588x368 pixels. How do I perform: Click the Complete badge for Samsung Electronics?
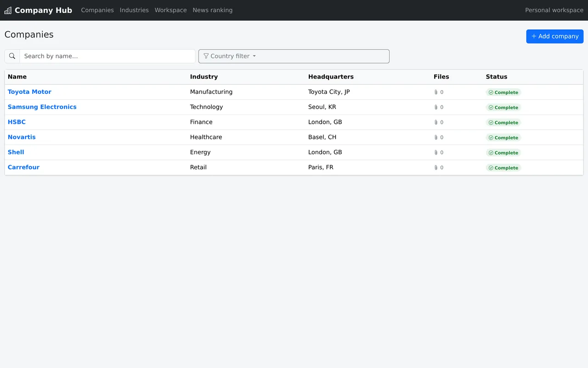click(x=503, y=107)
